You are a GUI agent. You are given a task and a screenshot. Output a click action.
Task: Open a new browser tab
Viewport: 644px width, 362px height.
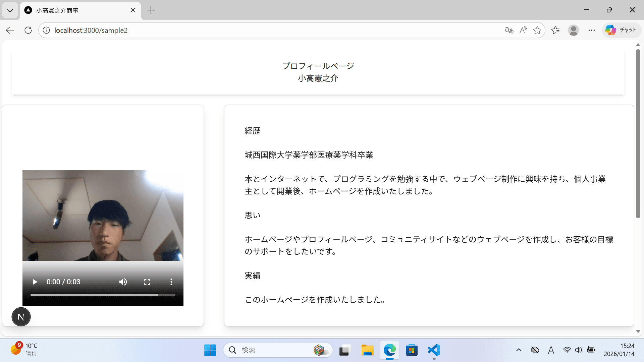151,10
